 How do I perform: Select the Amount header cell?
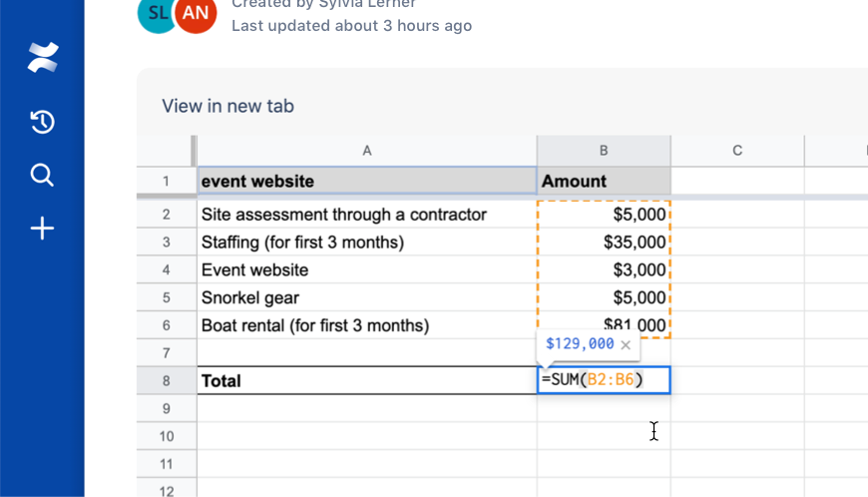[604, 181]
